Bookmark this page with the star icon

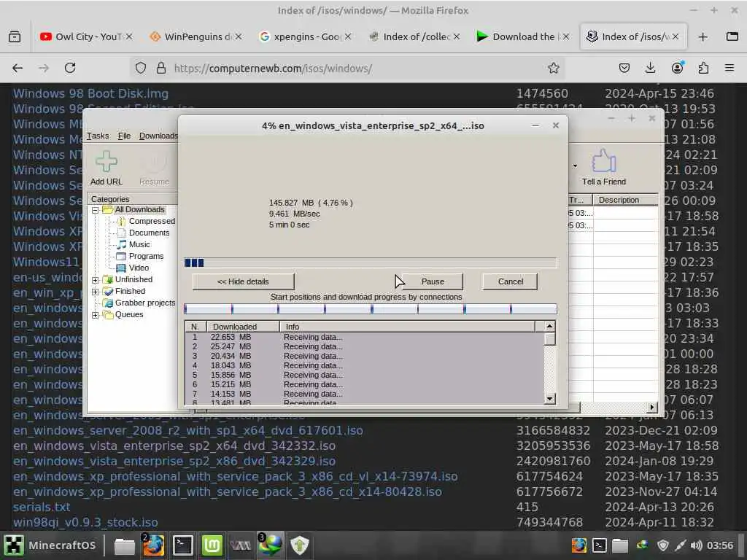[x=553, y=68]
